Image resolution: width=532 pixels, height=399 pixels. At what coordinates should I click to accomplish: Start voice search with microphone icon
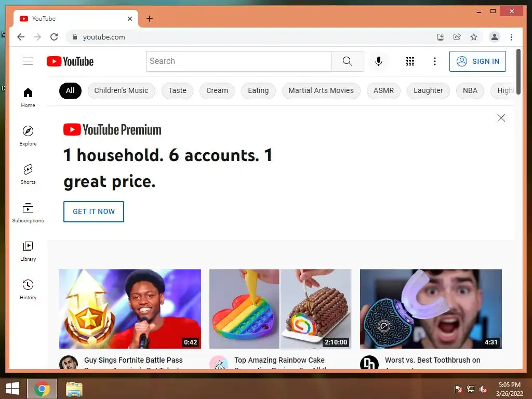pyautogui.click(x=379, y=61)
